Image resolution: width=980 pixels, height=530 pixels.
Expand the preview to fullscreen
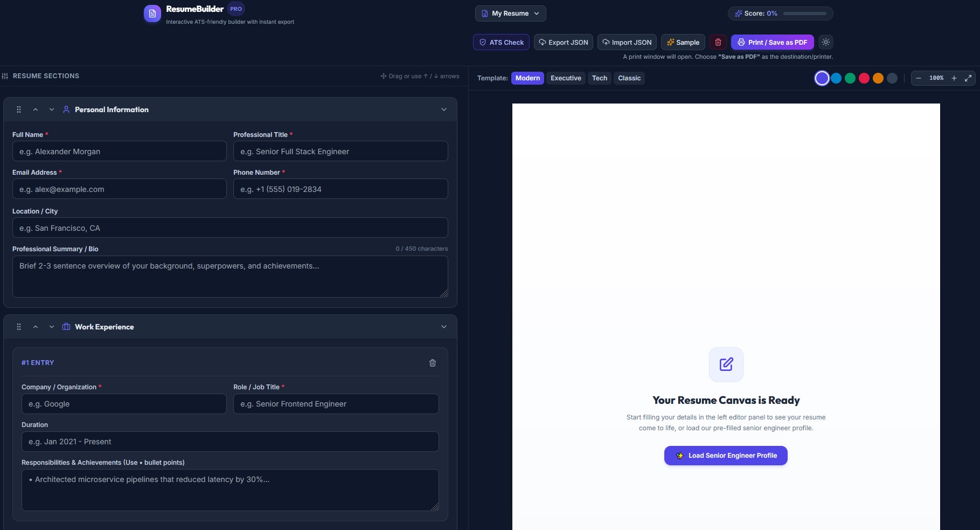coord(968,78)
